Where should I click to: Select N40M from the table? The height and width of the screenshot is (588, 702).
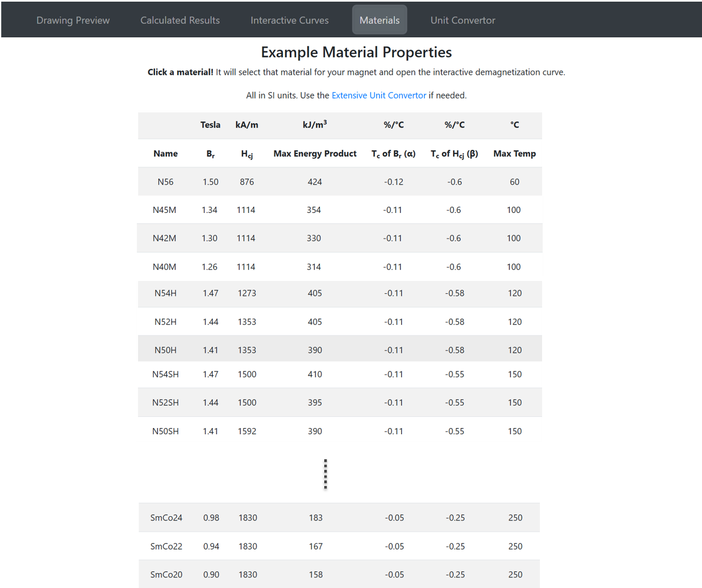[164, 267]
